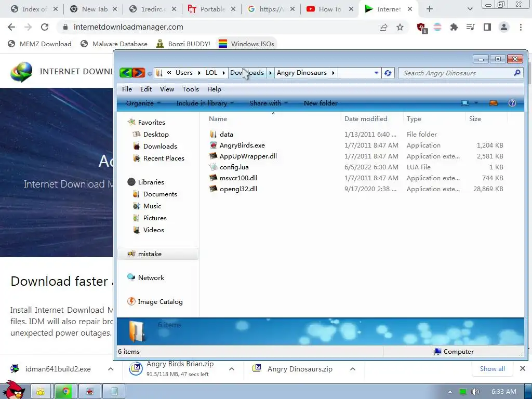Click the share page icon in Chrome
This screenshot has height=399, width=532.
coord(383,27)
